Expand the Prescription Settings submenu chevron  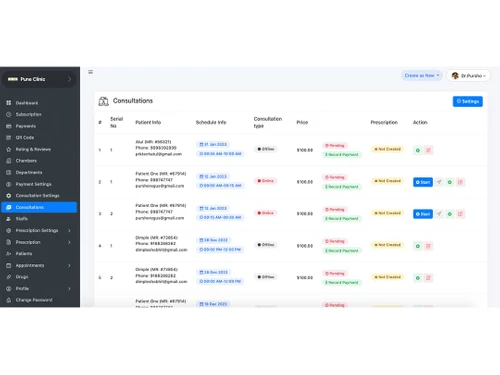[69, 230]
